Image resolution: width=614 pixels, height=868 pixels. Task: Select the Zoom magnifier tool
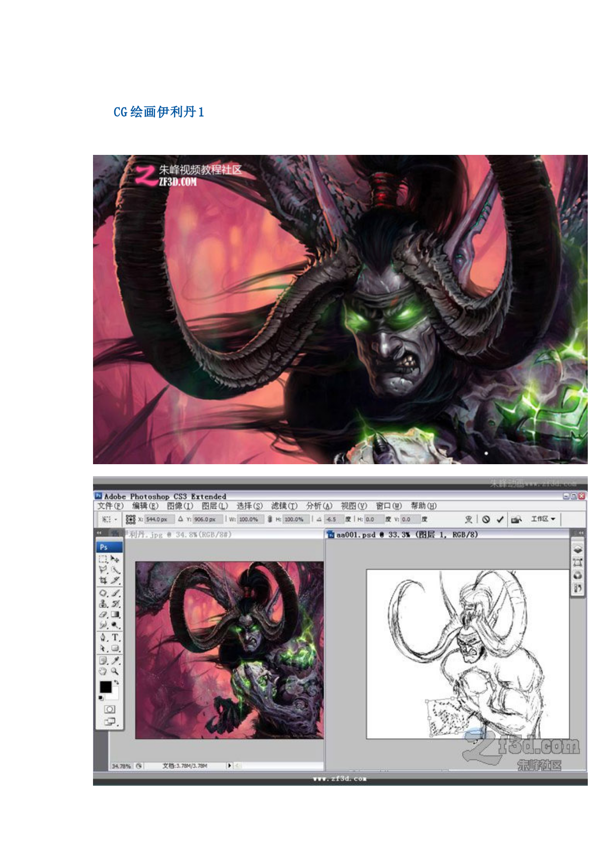115,672
